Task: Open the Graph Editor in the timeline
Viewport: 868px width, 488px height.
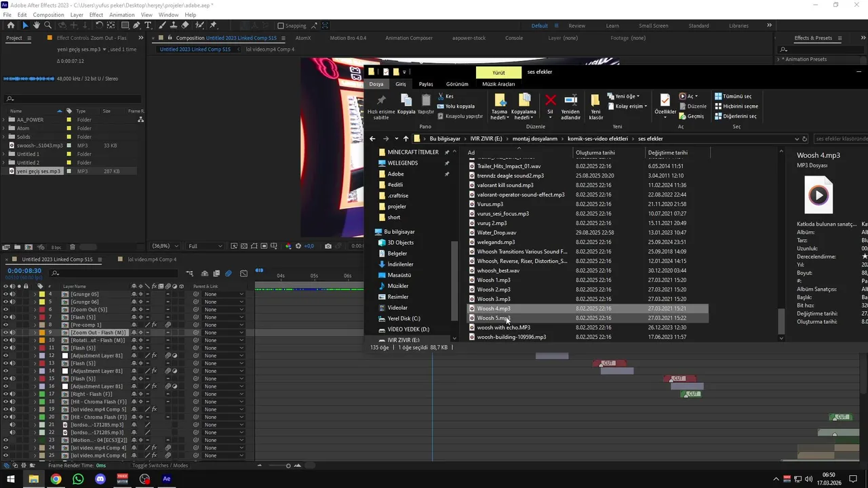Action: click(244, 273)
